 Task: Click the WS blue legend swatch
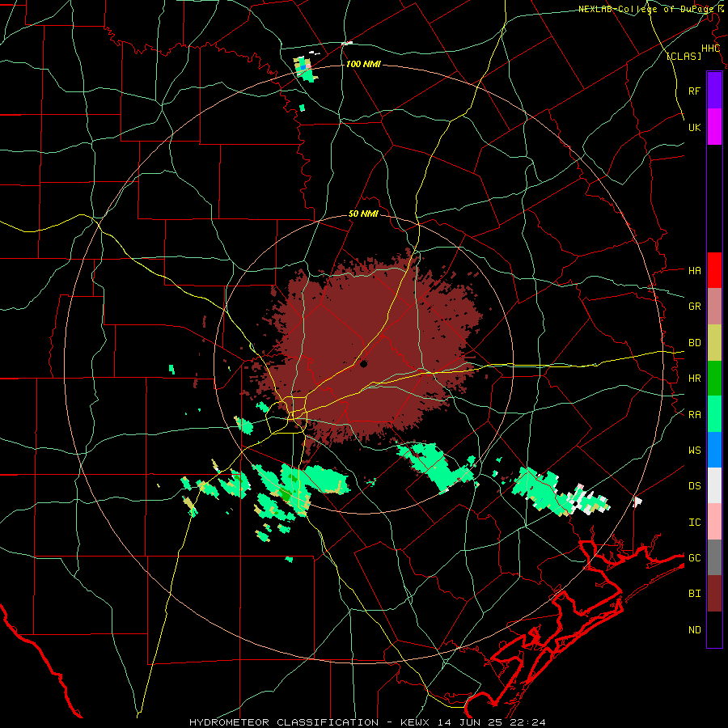coord(714,450)
